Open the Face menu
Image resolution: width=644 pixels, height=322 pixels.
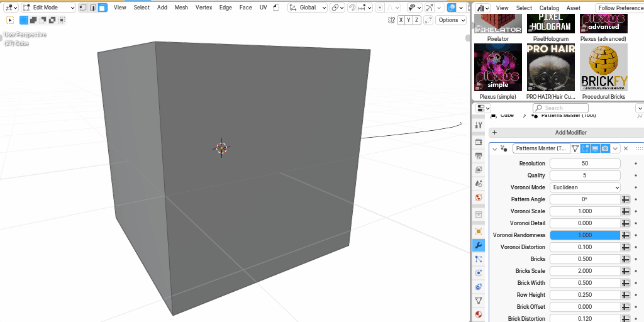point(246,8)
